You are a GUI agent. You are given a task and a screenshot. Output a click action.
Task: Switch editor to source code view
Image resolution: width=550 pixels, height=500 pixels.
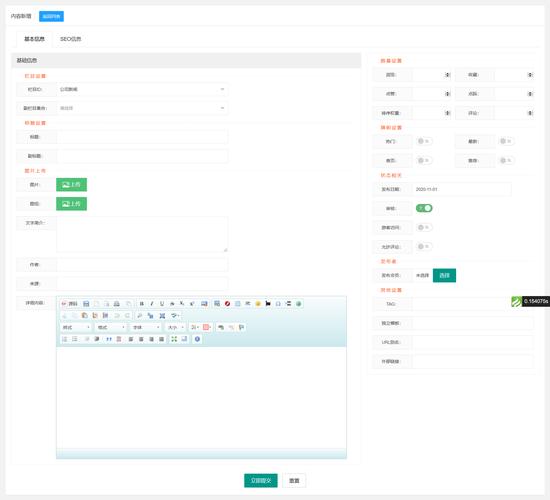coord(69,304)
